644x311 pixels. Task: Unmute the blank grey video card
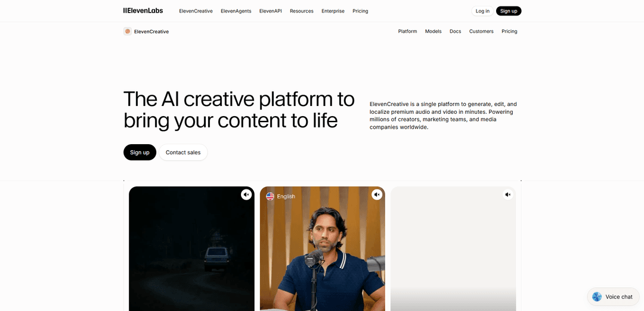click(507, 195)
